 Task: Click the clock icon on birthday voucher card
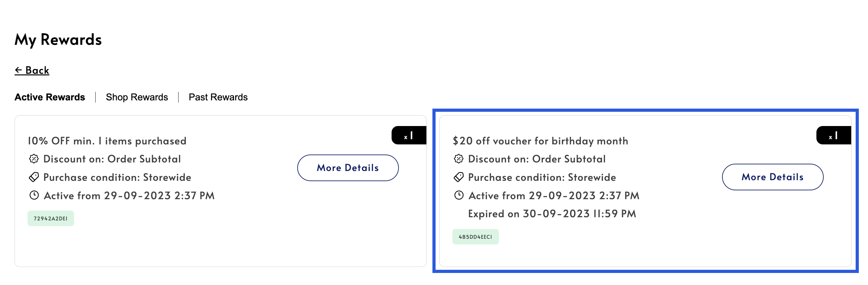tap(459, 195)
